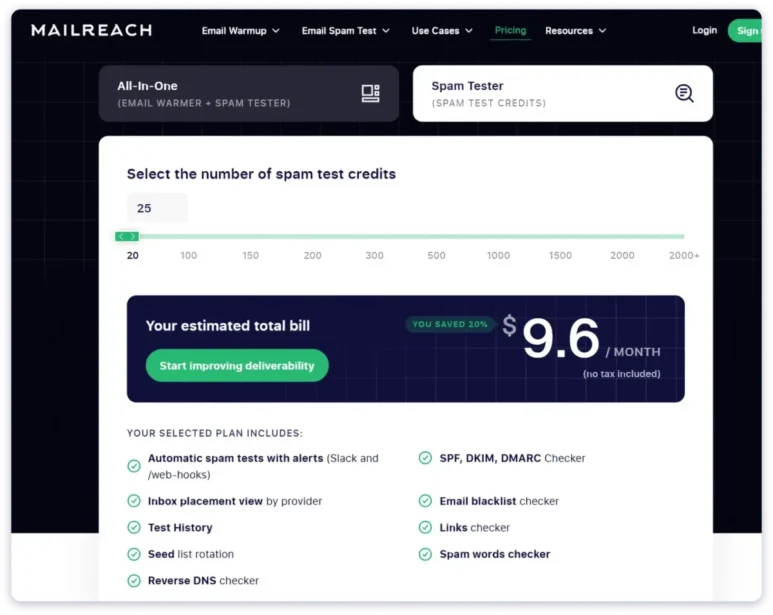
Task: Click check icon beside Reverse DNS checker
Action: point(134,581)
